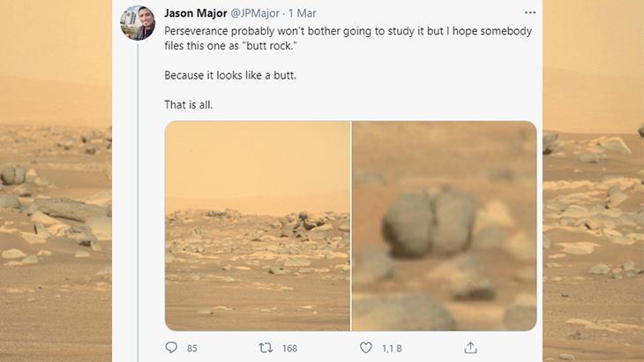Viewport: 644px width, 362px height.
Task: Open the right zoomed rock photo
Action: click(x=445, y=225)
